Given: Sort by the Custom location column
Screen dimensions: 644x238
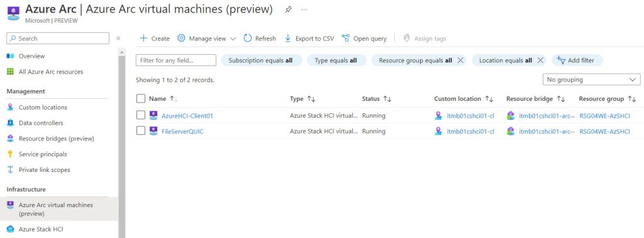Looking at the screenshot, I should pyautogui.click(x=464, y=99).
